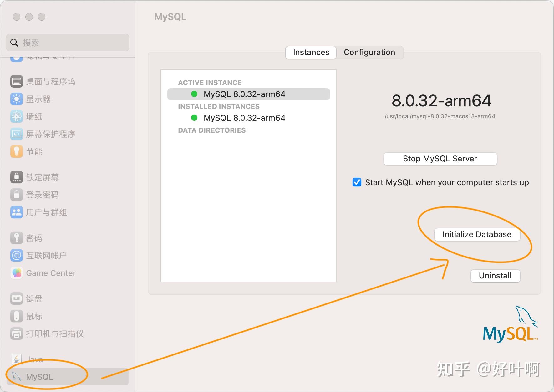Image resolution: width=554 pixels, height=392 pixels.
Task: Open the MySQL preference pane in sidebar
Action: tap(40, 377)
